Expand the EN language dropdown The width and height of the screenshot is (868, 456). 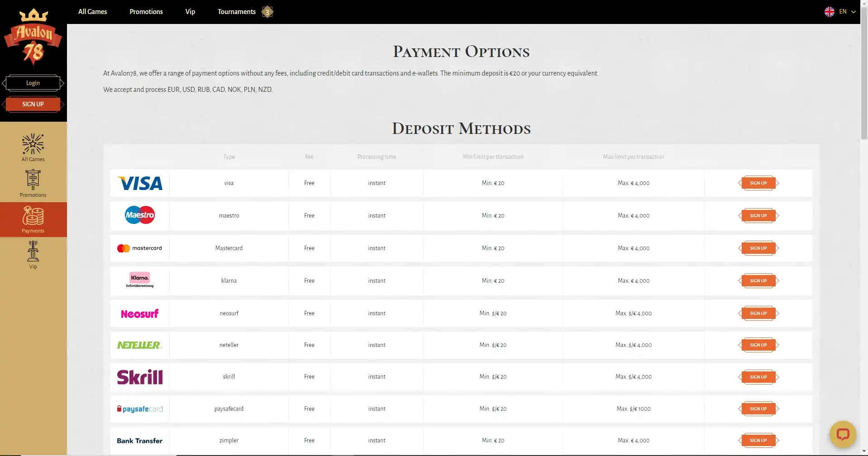[853, 12]
